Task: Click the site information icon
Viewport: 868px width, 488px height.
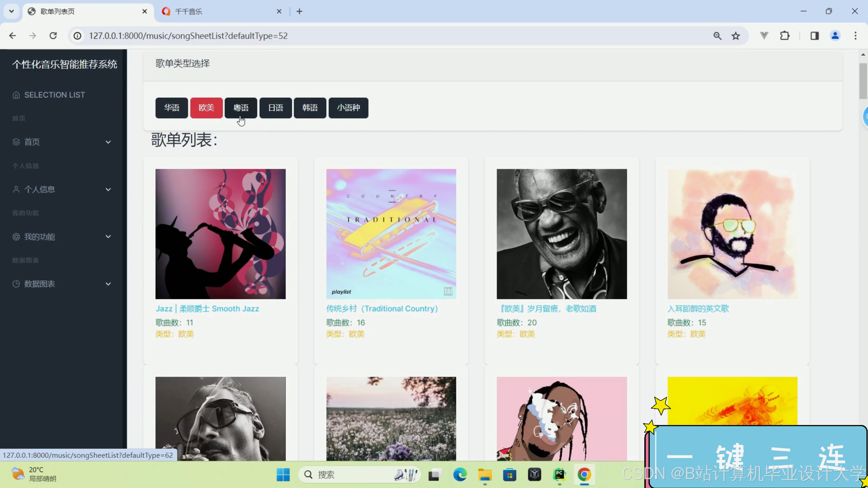Action: pyautogui.click(x=78, y=36)
